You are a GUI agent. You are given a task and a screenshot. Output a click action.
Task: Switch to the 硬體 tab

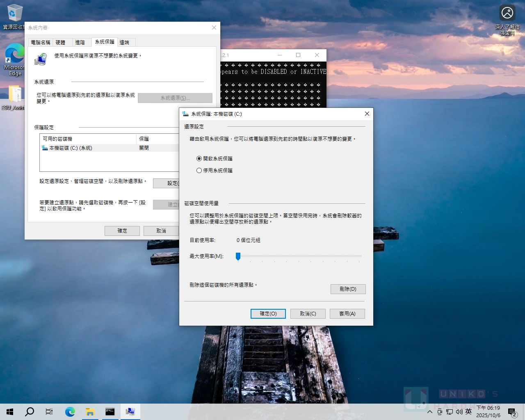(60, 42)
